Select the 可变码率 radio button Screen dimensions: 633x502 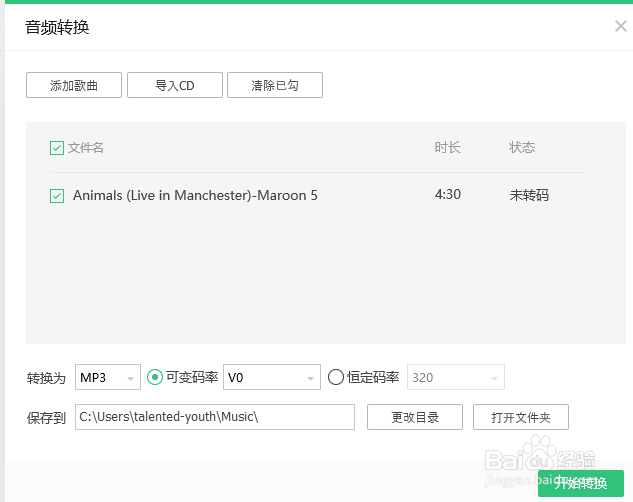(x=155, y=377)
